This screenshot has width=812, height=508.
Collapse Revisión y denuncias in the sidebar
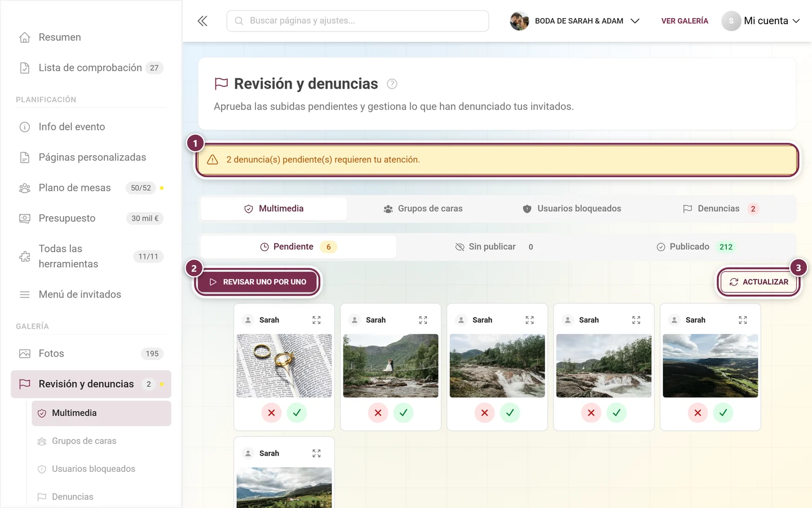91,384
